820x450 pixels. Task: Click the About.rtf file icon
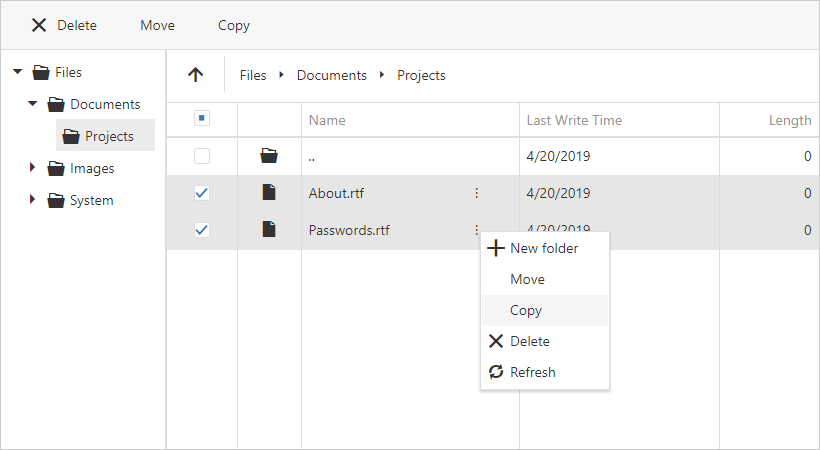(x=269, y=193)
